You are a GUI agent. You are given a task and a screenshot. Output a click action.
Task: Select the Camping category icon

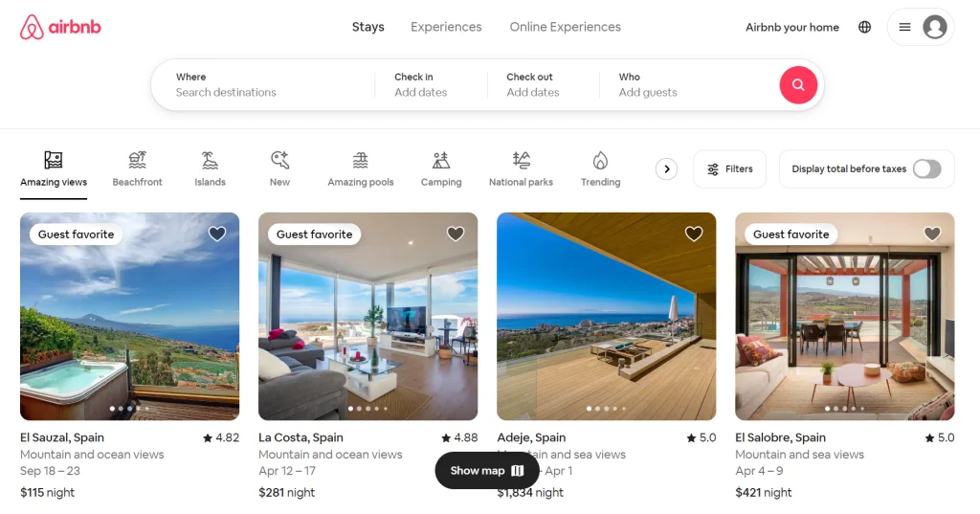(x=441, y=160)
